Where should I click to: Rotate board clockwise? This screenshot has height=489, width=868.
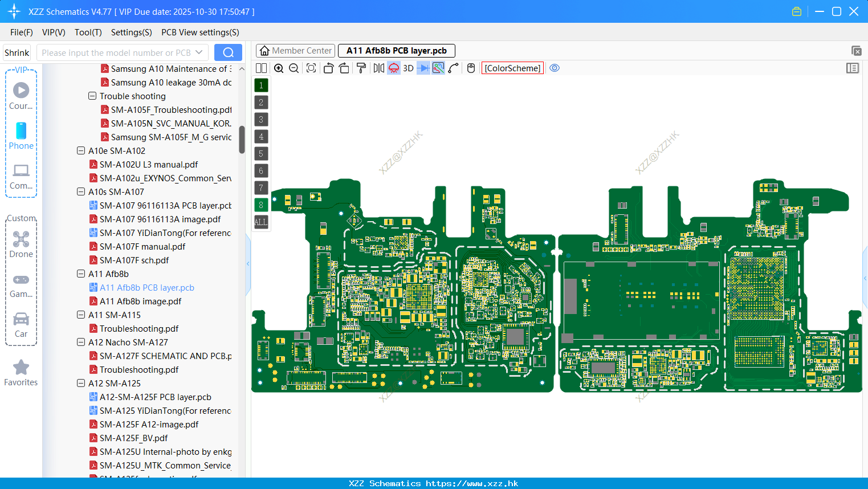click(x=344, y=68)
